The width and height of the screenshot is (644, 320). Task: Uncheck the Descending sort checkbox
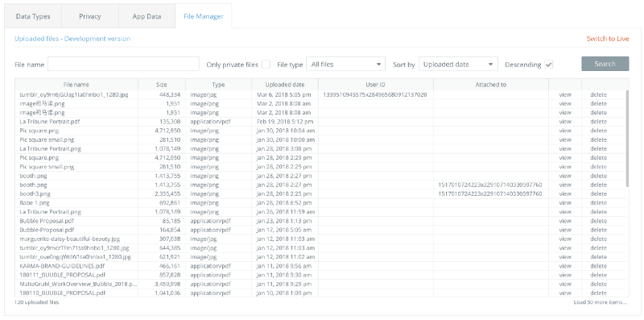pos(549,64)
